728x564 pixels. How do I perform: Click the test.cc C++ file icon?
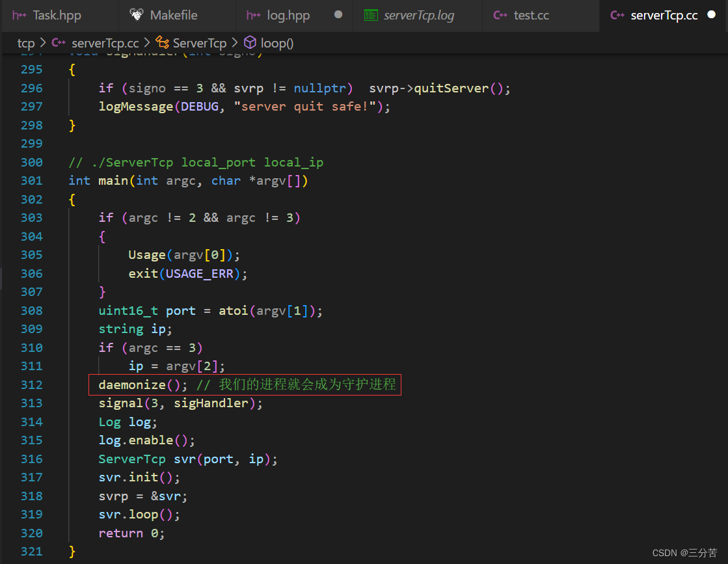pos(500,16)
